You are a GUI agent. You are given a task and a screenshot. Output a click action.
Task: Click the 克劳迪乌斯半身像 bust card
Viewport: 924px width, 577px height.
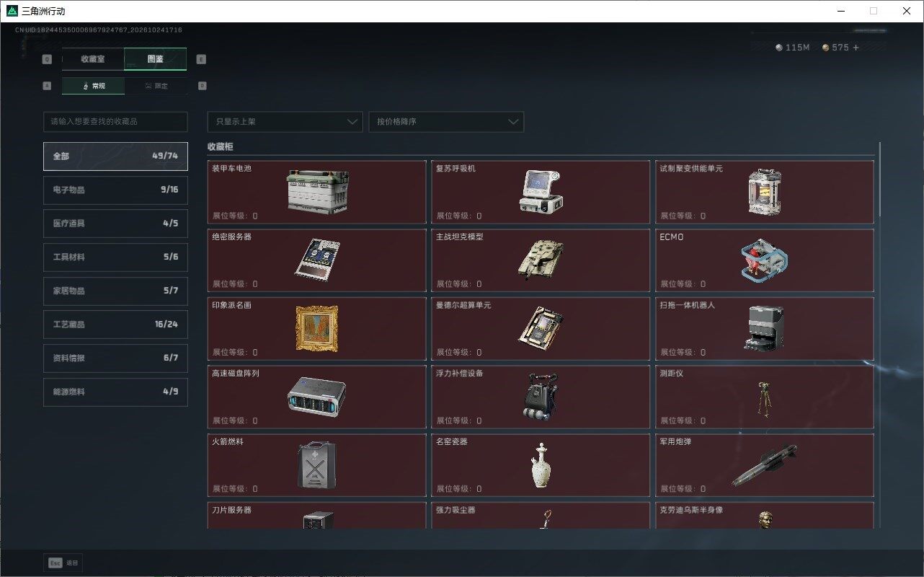tap(765, 515)
